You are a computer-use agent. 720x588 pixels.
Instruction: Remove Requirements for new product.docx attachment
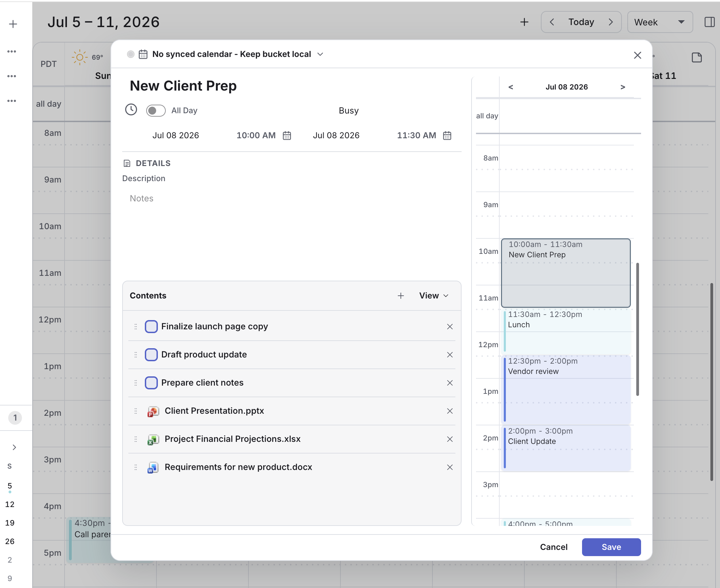450,467
